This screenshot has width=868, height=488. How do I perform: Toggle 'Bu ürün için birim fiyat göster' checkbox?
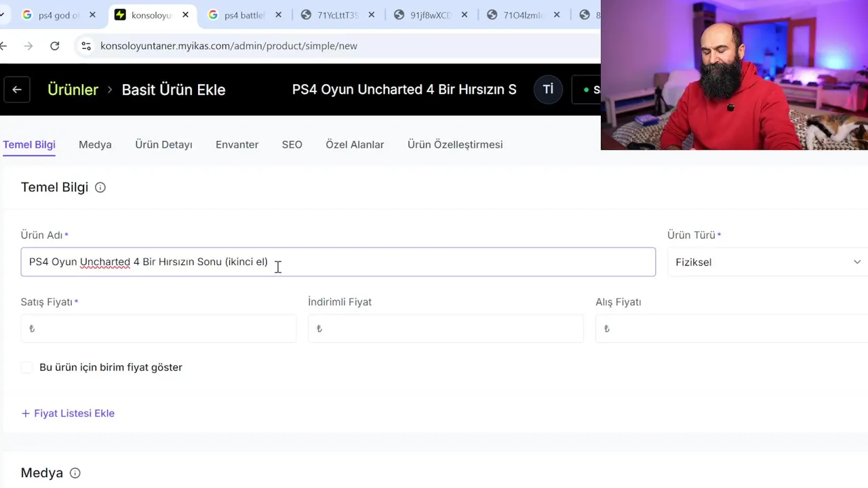click(x=26, y=367)
